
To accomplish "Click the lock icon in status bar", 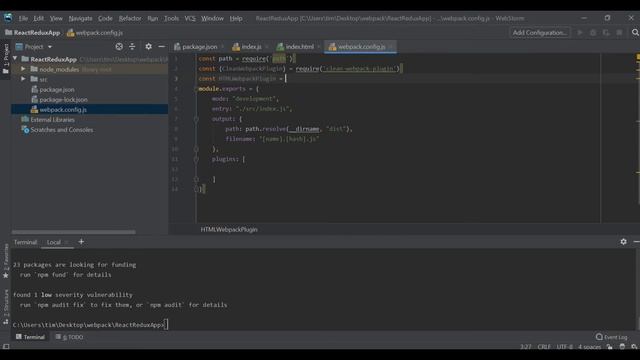I will click(x=609, y=347).
